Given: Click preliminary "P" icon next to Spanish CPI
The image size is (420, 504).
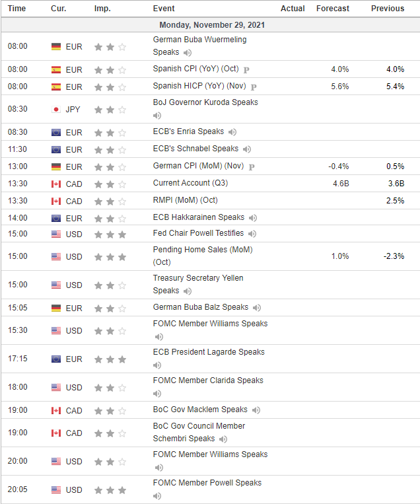Looking at the screenshot, I should 246,69.
